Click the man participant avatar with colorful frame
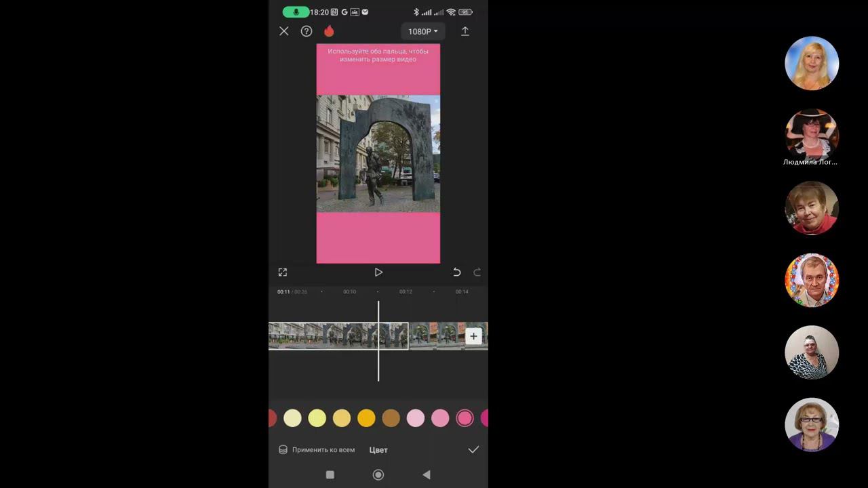Viewport: 868px width, 488px height. pos(812,280)
